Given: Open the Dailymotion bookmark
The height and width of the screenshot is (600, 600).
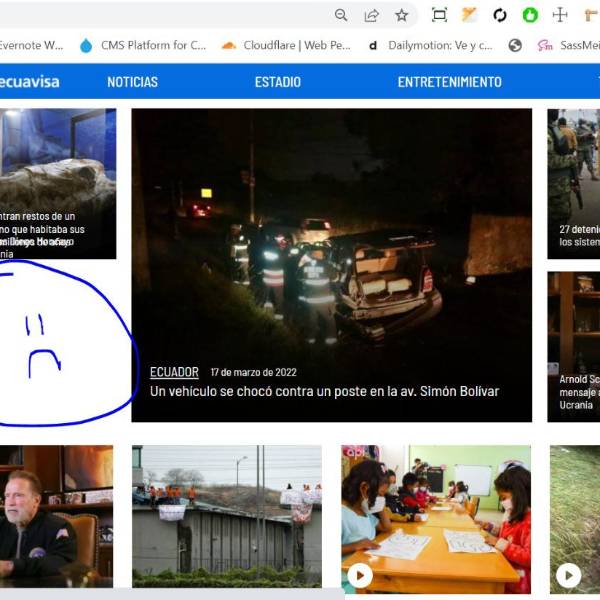Looking at the screenshot, I should (429, 45).
